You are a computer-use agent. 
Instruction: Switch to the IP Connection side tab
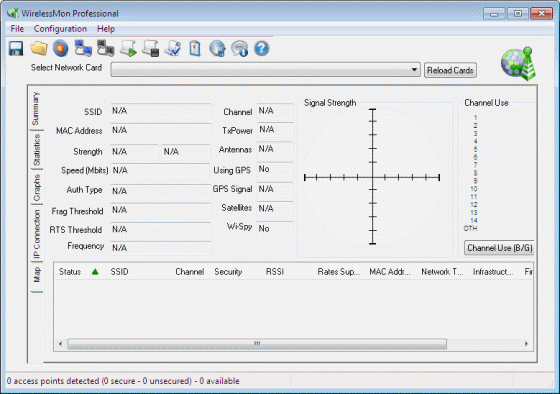point(36,234)
